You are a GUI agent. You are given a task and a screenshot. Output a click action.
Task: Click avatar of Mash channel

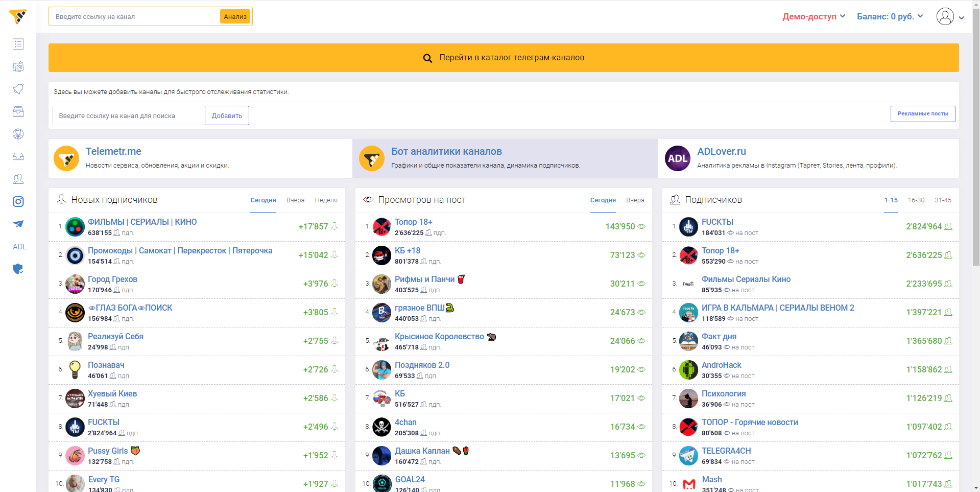pos(689,484)
